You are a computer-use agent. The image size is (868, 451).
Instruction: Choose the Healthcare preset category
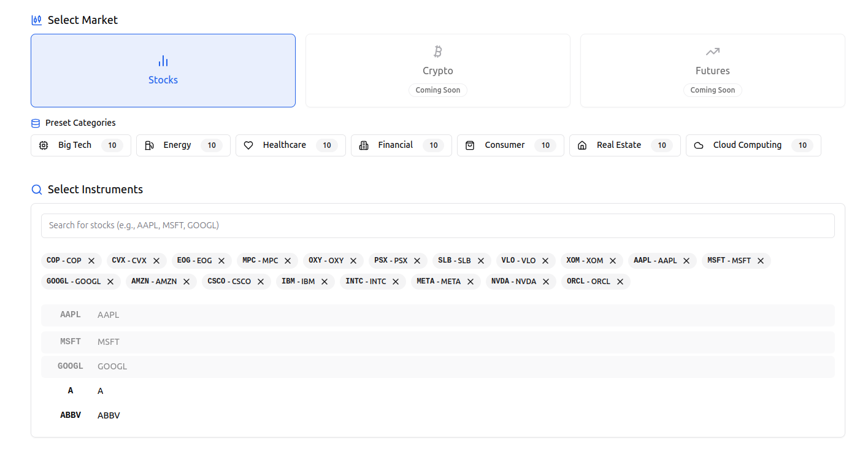(291, 145)
